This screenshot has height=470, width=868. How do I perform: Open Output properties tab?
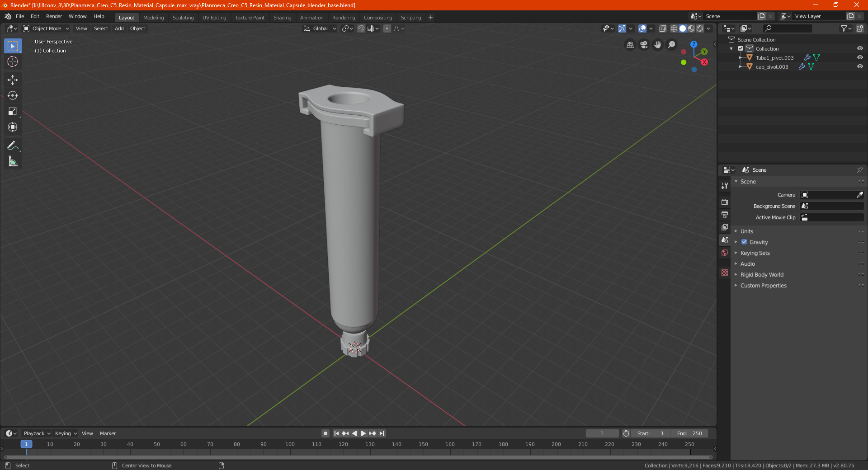coord(725,214)
